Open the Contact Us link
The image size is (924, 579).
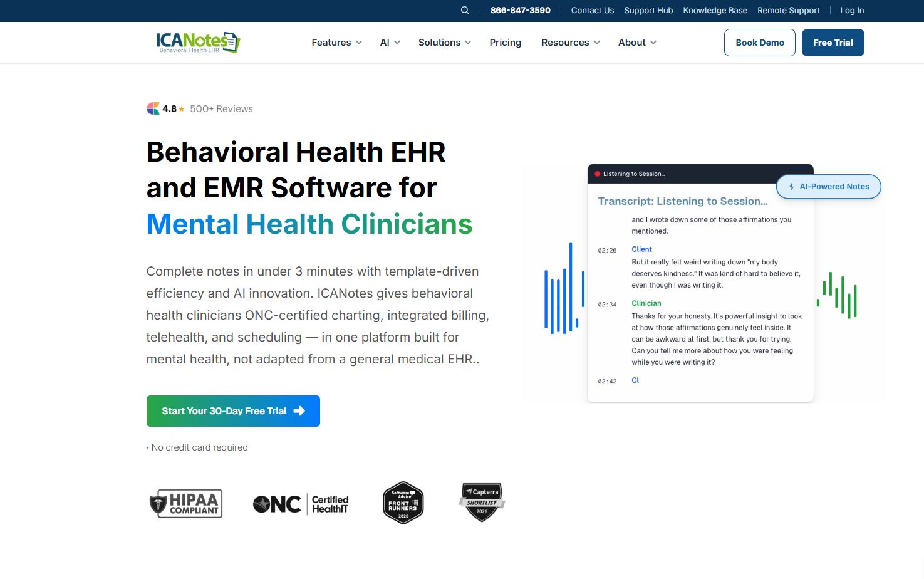pyautogui.click(x=593, y=10)
